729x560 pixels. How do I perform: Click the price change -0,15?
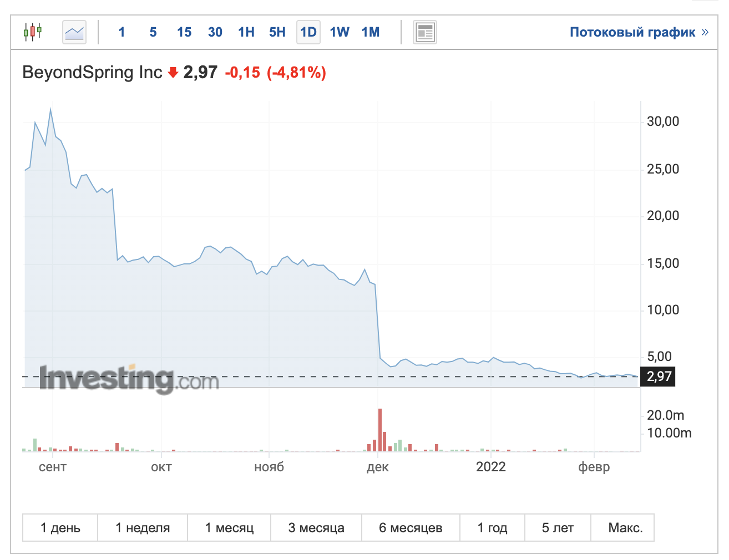tap(242, 73)
